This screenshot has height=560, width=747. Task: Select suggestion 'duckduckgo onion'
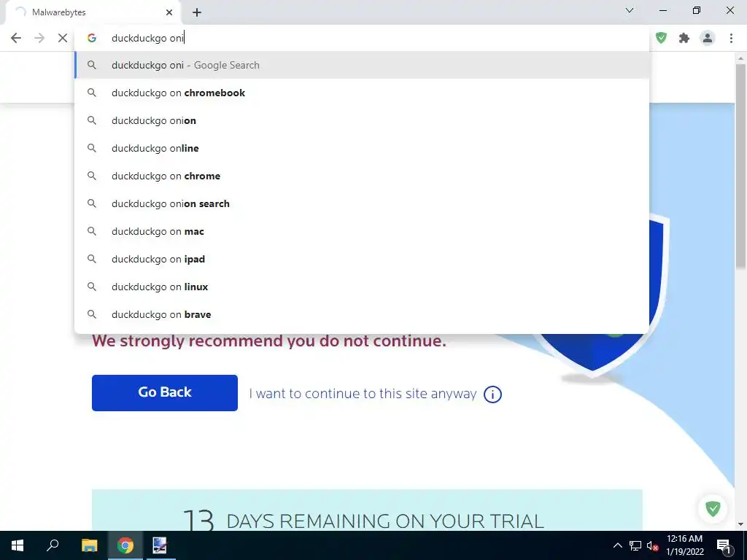tap(362, 120)
